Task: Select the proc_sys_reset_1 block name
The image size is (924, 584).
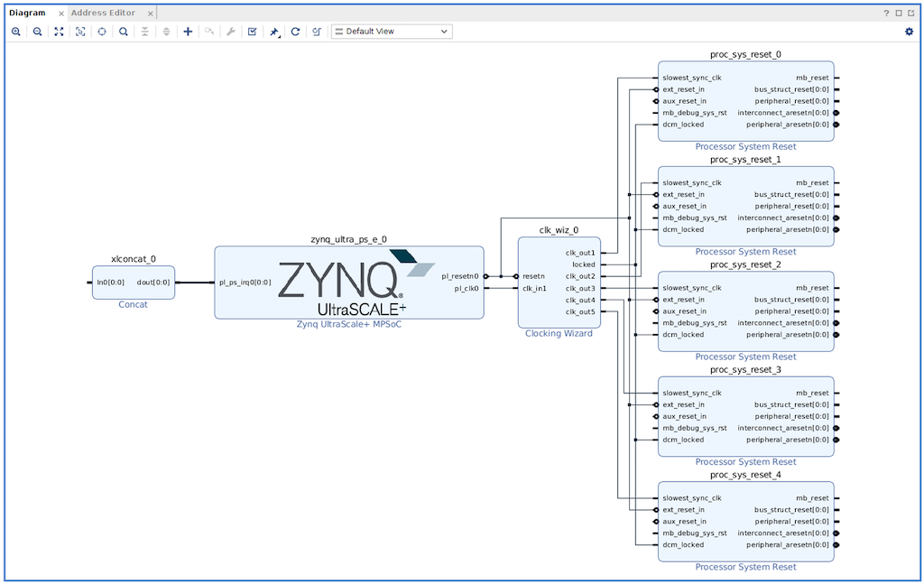Action: point(745,160)
